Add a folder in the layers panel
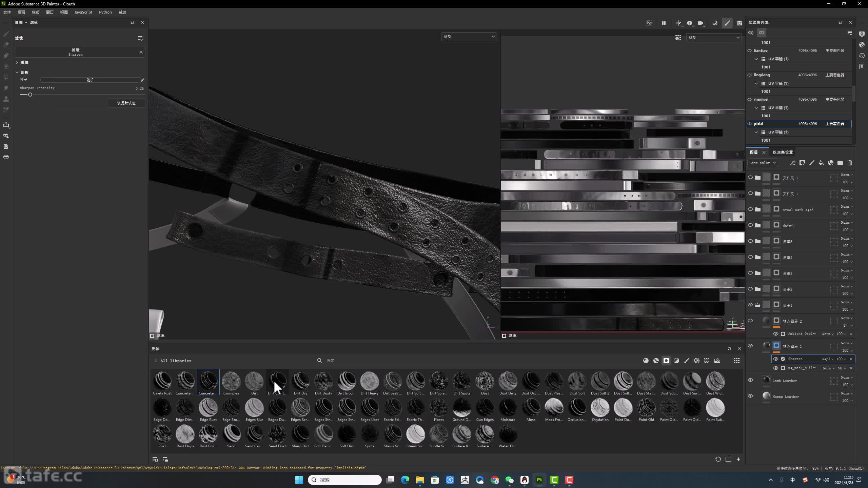 (840, 163)
